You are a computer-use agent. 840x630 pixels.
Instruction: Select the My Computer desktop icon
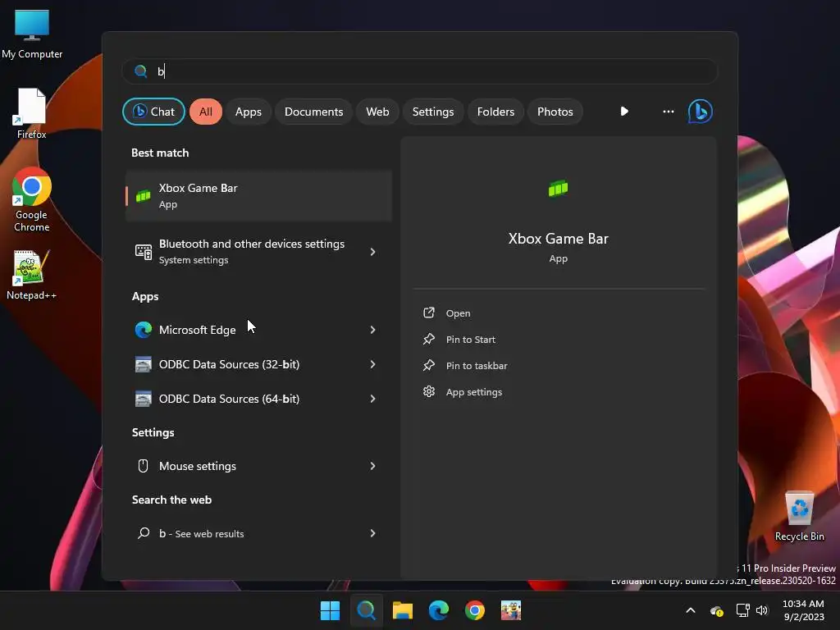pyautogui.click(x=32, y=34)
